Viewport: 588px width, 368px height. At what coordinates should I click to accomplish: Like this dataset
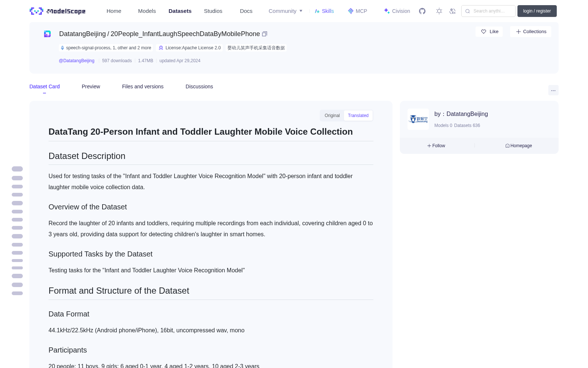(489, 32)
